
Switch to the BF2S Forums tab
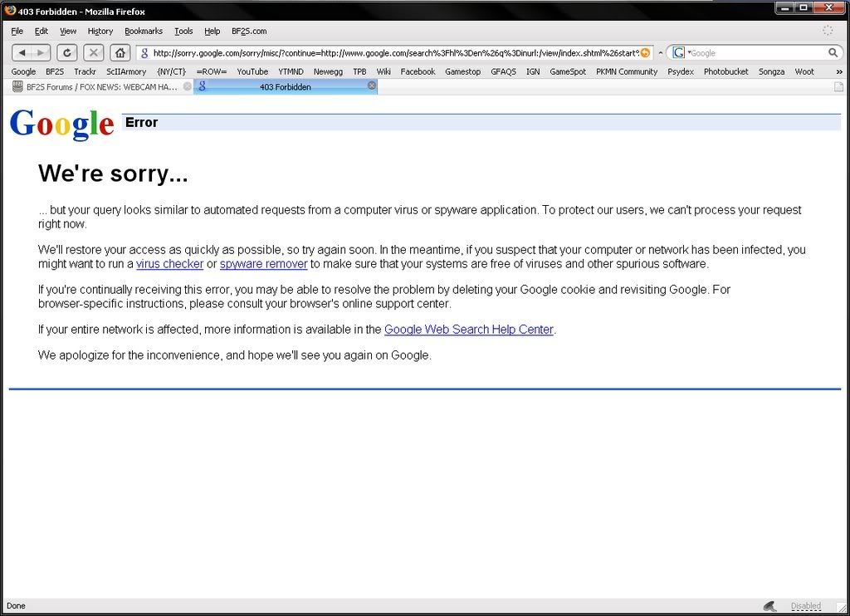[x=101, y=87]
